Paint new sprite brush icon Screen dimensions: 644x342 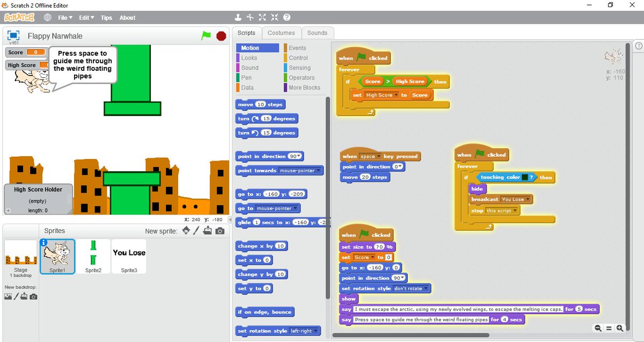pyautogui.click(x=196, y=231)
